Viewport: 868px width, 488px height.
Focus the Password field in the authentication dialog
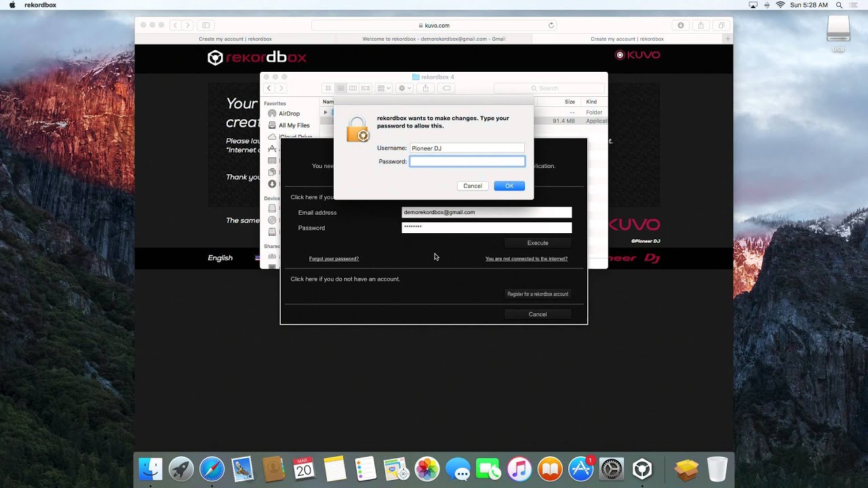pyautogui.click(x=467, y=161)
